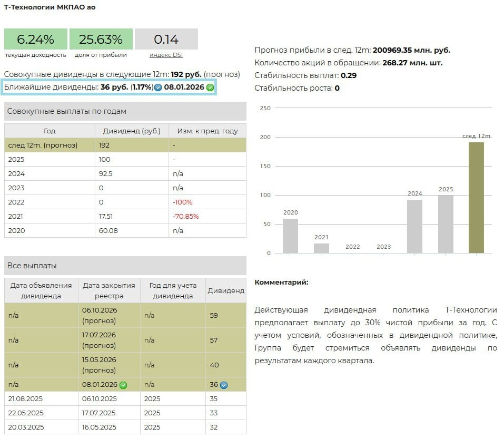Click the Все выплаты section header
The height and width of the screenshot is (438, 504).
click(x=125, y=266)
